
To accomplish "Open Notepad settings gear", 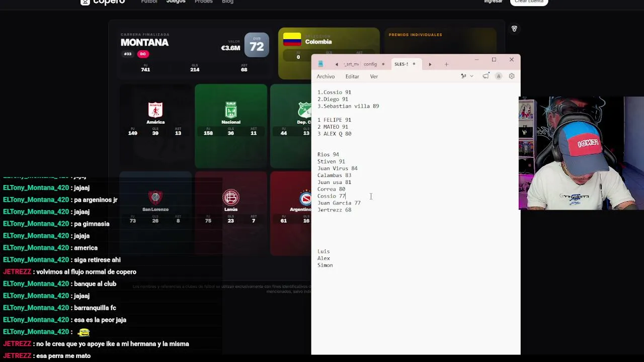I will 512,76.
